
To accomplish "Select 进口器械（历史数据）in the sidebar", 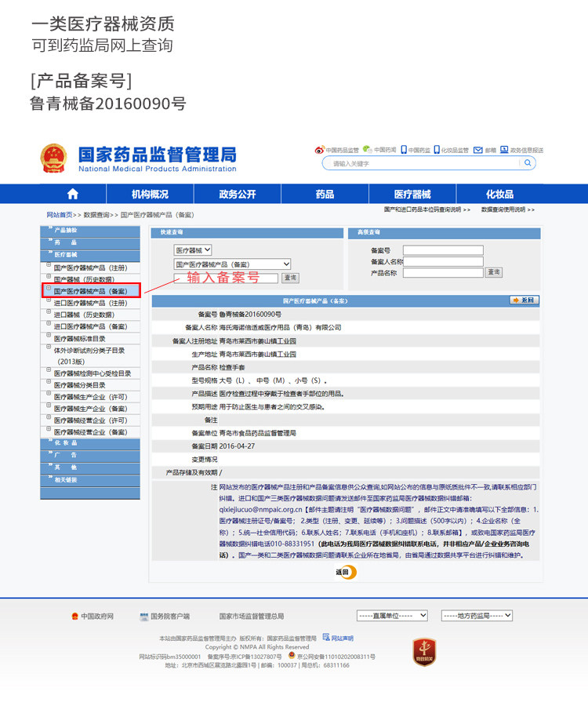I will [84, 315].
